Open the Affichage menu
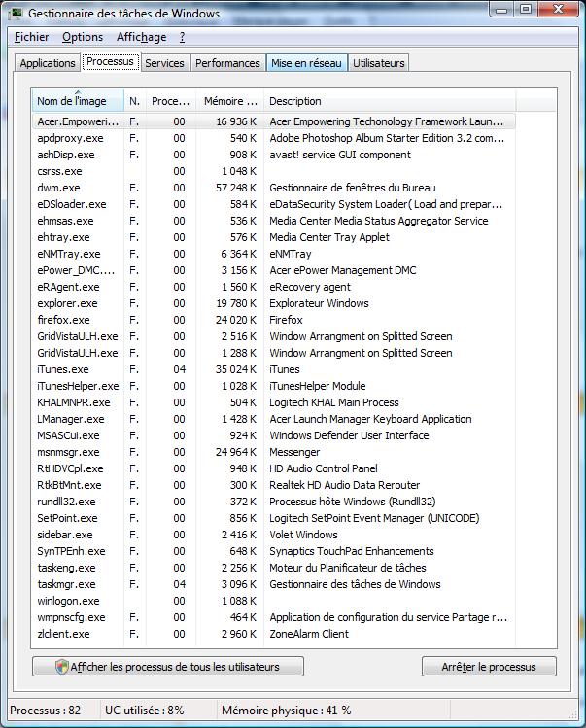 tap(142, 37)
